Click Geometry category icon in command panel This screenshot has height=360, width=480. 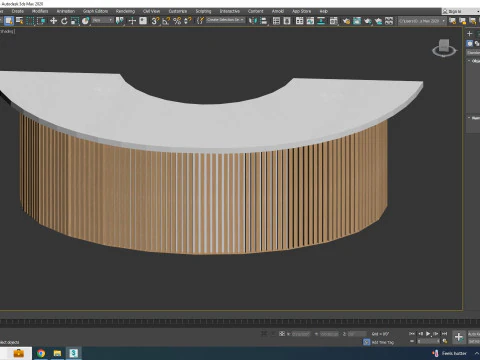[x=470, y=44]
